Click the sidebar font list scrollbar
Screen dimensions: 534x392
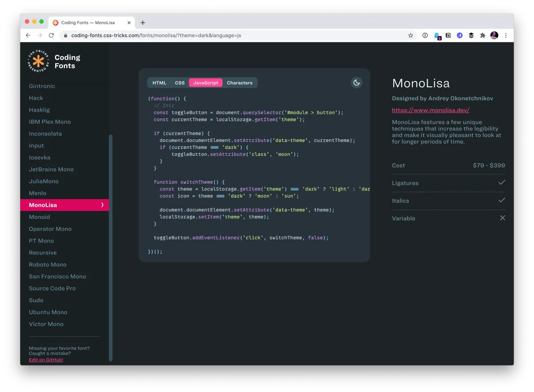111,248
